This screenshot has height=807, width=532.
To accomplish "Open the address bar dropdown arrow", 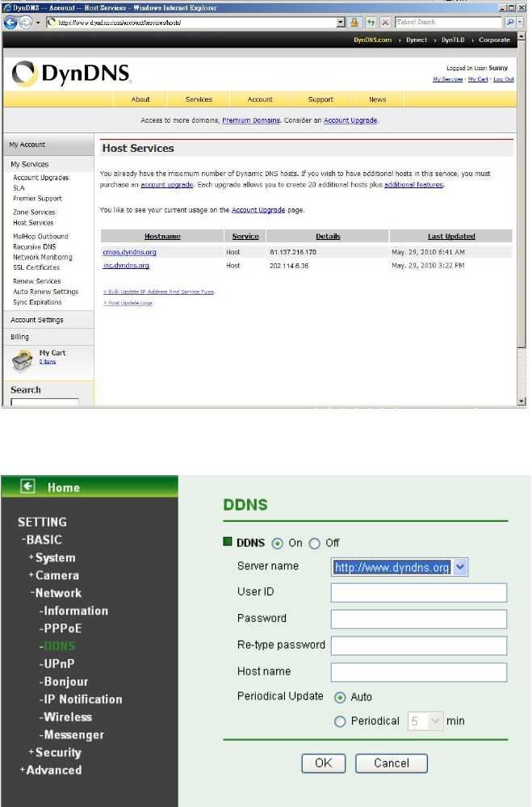I will pyautogui.click(x=341, y=23).
